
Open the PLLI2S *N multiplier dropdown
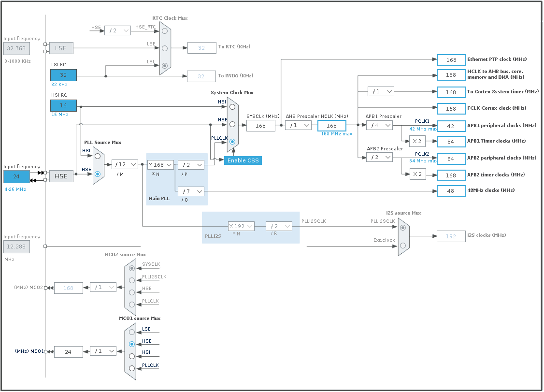coord(242,226)
